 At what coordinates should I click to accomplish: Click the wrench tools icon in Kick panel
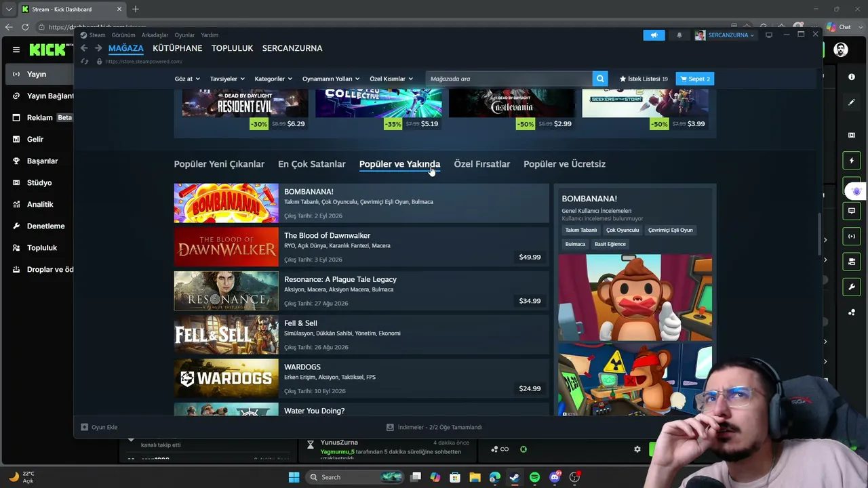tap(852, 287)
